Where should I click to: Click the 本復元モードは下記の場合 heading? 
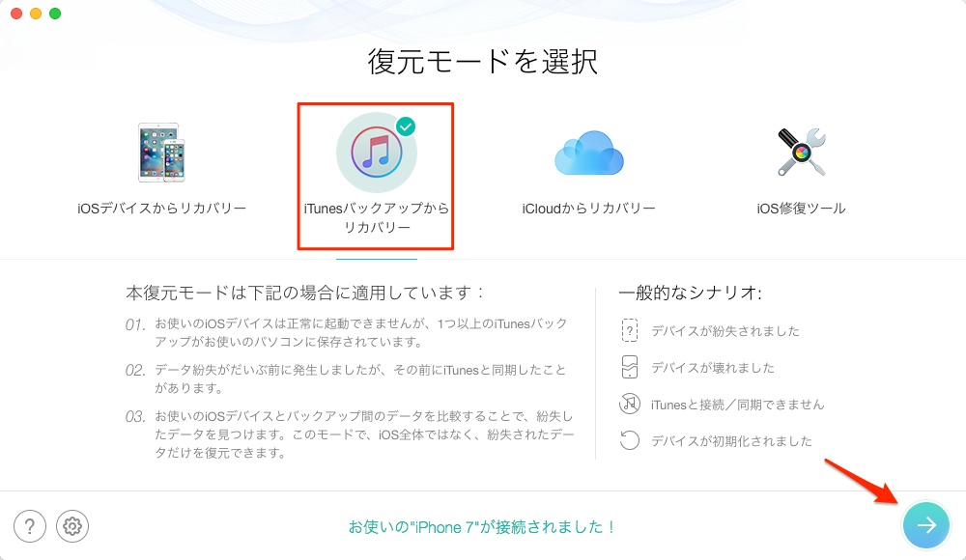point(305,293)
